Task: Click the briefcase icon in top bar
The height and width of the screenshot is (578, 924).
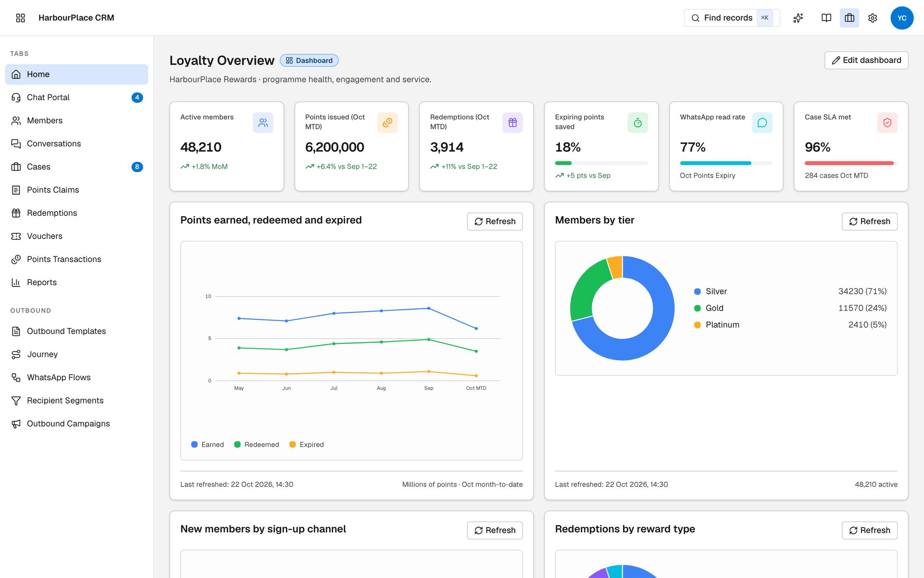Action: coord(849,18)
